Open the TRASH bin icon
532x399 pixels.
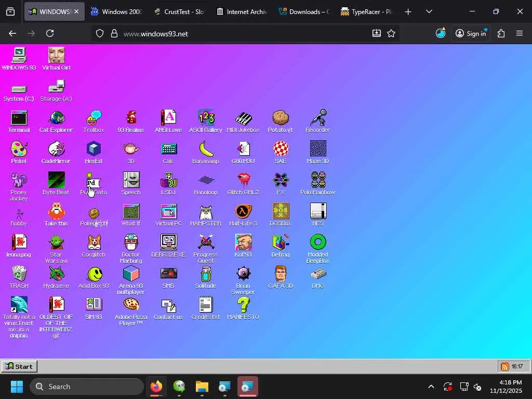[19, 277]
